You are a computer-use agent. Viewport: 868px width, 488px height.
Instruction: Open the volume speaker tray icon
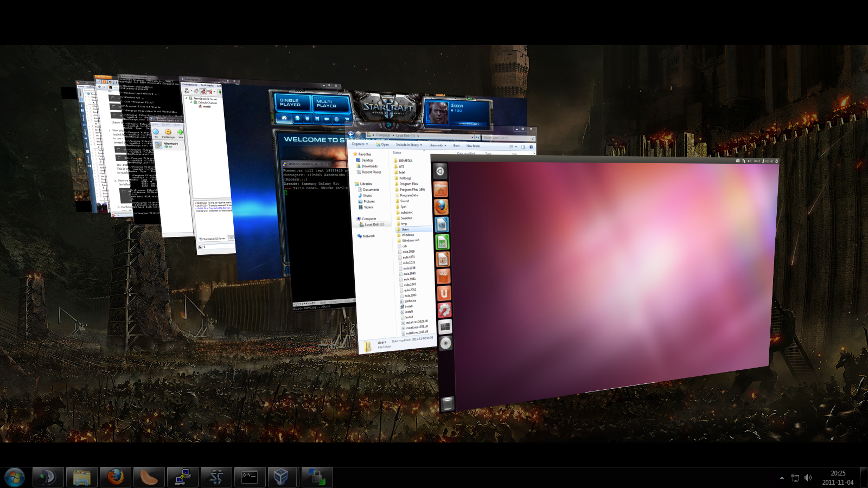[x=808, y=478]
